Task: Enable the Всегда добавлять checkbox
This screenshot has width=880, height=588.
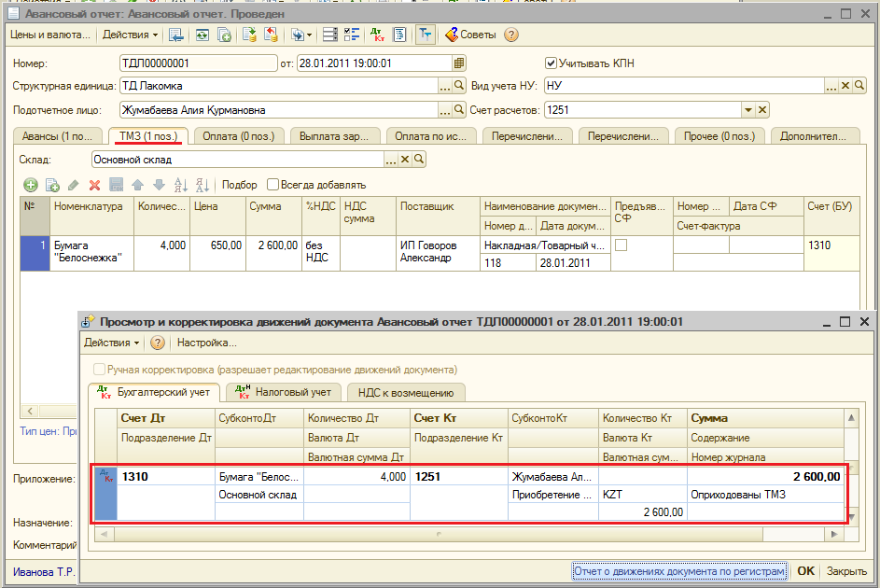Action: pos(273,185)
